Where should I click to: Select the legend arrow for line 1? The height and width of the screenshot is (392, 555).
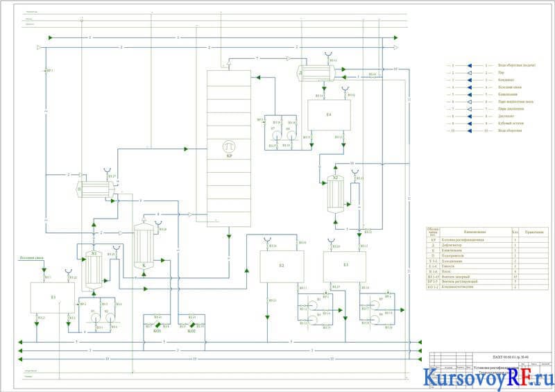[x=470, y=65]
